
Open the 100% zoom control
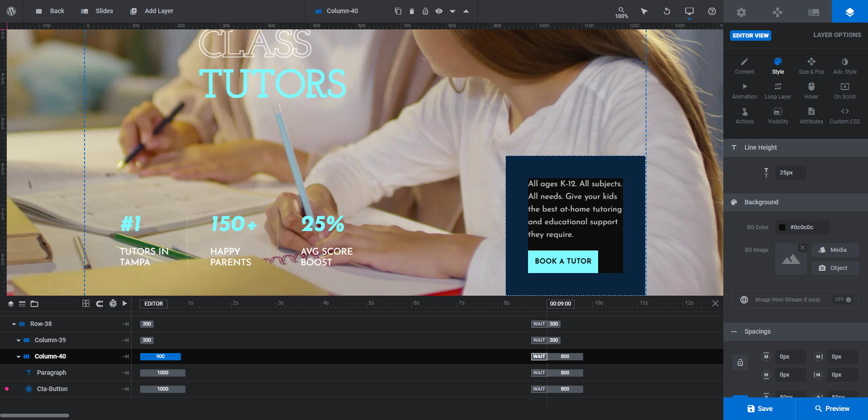tap(622, 12)
